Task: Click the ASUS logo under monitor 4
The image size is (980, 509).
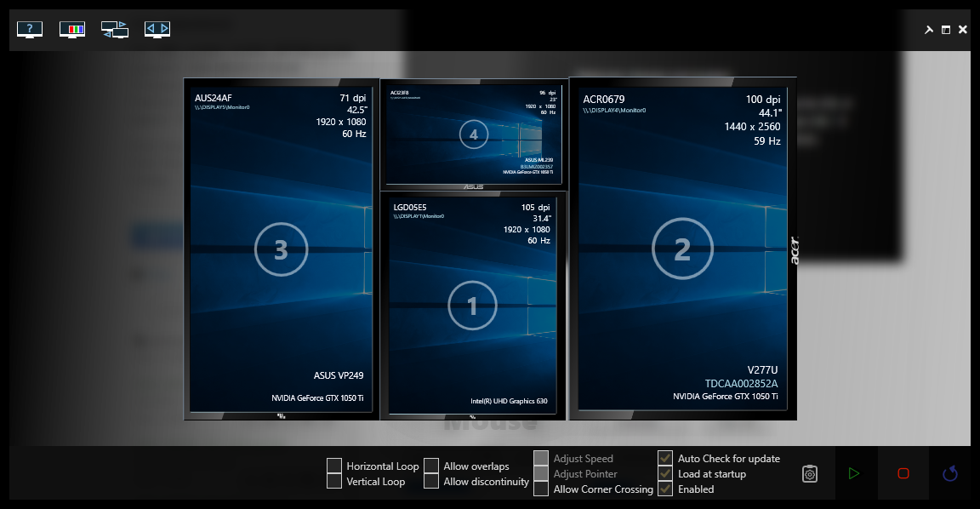Action: [x=473, y=187]
